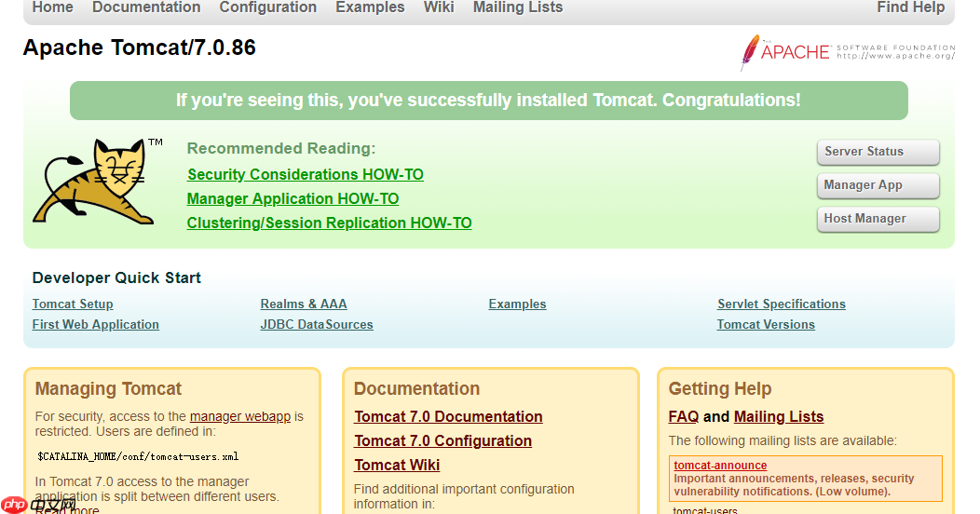This screenshot has width=980, height=514.
Task: Click 'The following mailing lists are available' text
Action: point(783,441)
